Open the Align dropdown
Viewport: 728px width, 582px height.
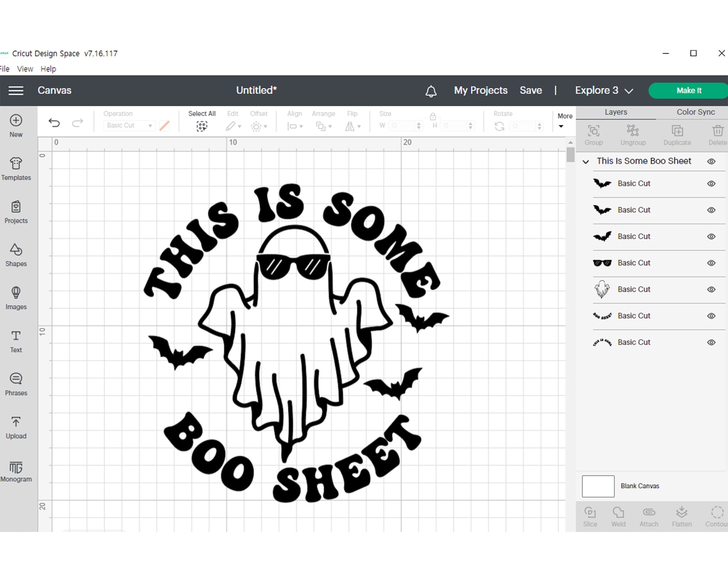[x=294, y=126]
